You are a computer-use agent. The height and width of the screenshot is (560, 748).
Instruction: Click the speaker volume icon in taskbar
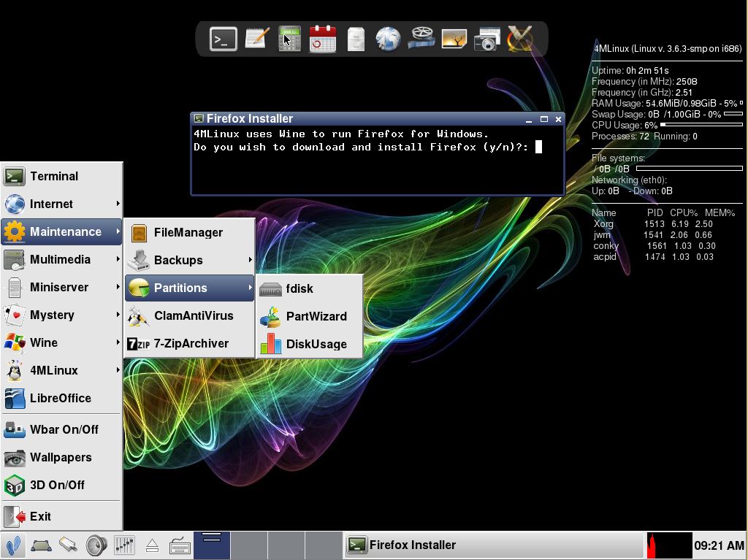(x=96, y=545)
